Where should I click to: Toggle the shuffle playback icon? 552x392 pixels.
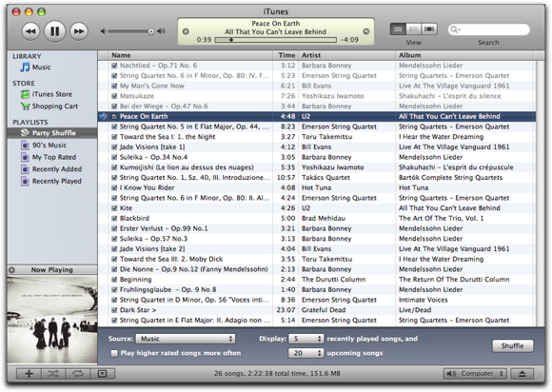click(x=53, y=374)
